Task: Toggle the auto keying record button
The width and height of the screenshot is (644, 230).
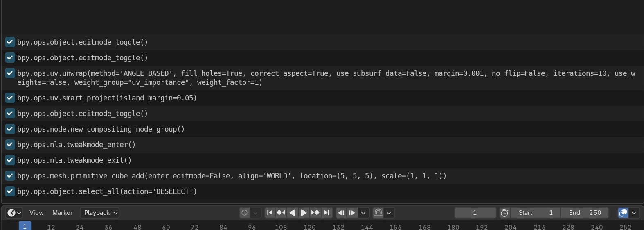Action: [x=245, y=213]
